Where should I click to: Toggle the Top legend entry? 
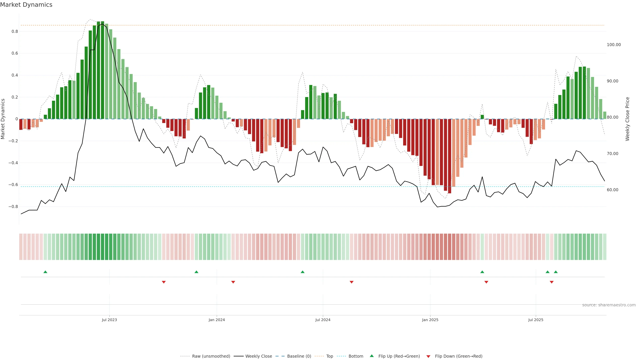(x=330, y=356)
